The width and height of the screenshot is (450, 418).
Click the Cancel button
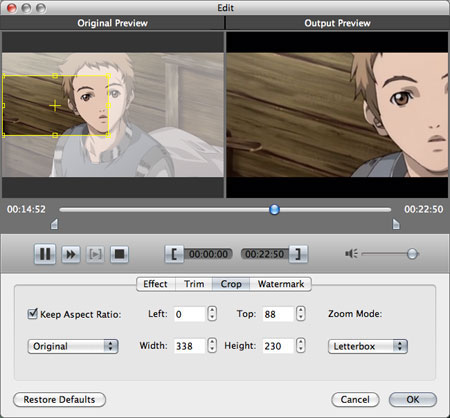[355, 399]
